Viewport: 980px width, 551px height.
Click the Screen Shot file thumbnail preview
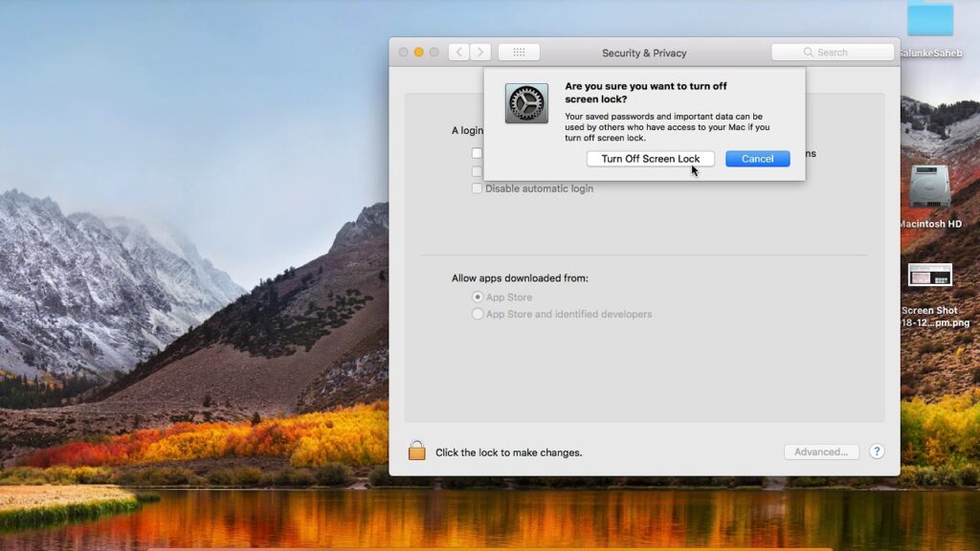pyautogui.click(x=929, y=275)
